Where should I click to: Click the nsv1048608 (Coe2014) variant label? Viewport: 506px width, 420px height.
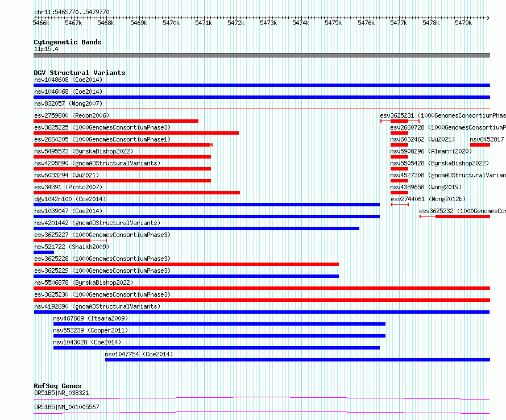(68, 80)
